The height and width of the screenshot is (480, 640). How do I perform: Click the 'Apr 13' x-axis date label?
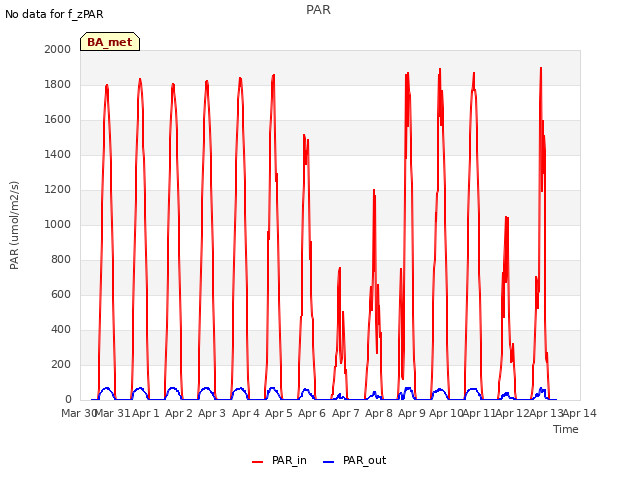pos(546,413)
